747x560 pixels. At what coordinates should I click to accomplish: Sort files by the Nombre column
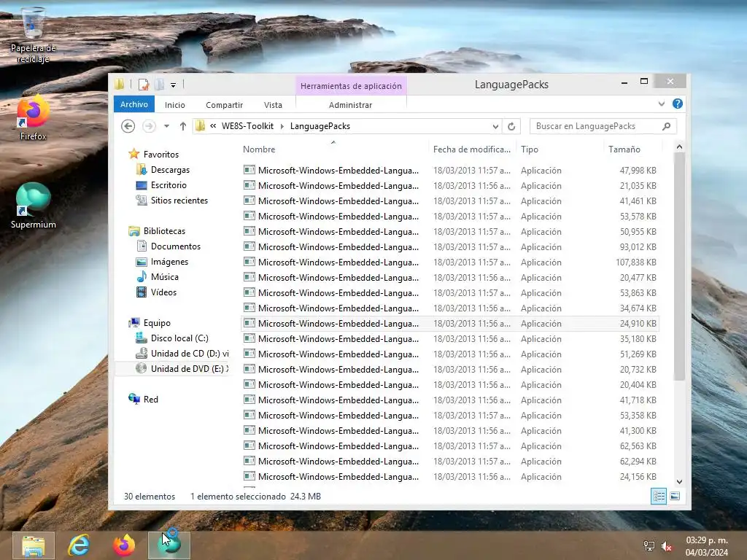tap(333, 149)
